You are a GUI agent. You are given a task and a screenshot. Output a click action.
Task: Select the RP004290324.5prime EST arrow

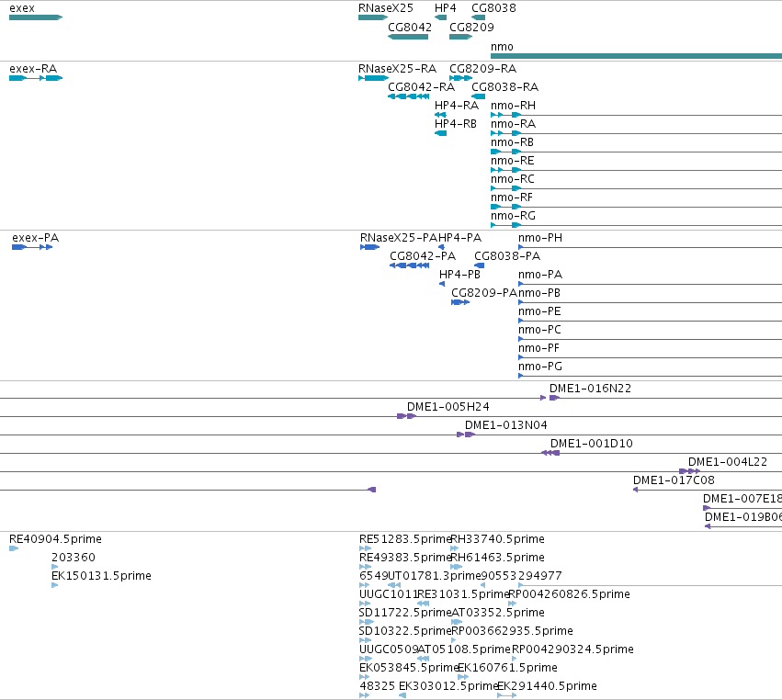(515, 659)
